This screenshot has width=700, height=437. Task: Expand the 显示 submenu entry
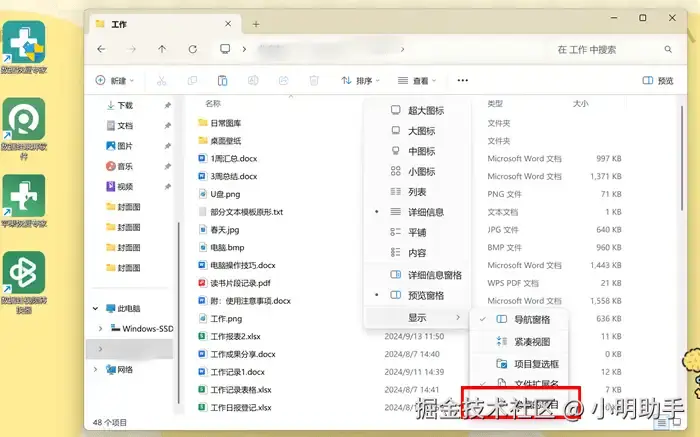[x=417, y=318]
